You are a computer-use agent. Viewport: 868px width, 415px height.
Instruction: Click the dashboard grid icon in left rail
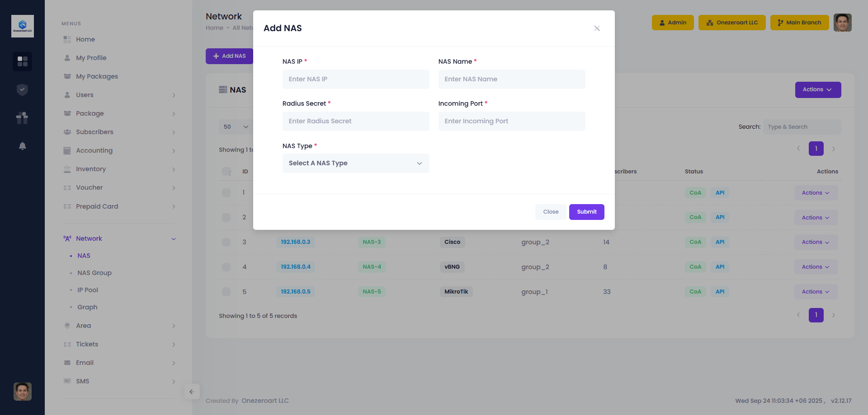(22, 61)
